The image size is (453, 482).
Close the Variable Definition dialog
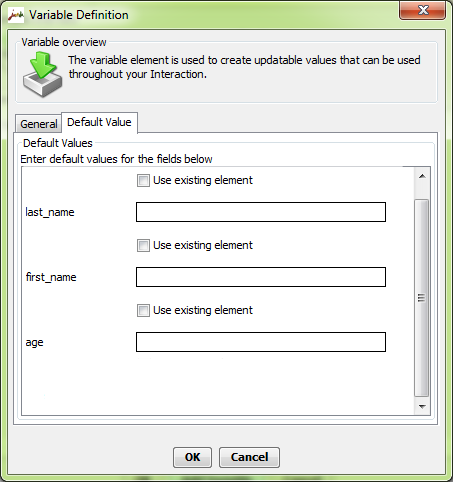(422, 10)
